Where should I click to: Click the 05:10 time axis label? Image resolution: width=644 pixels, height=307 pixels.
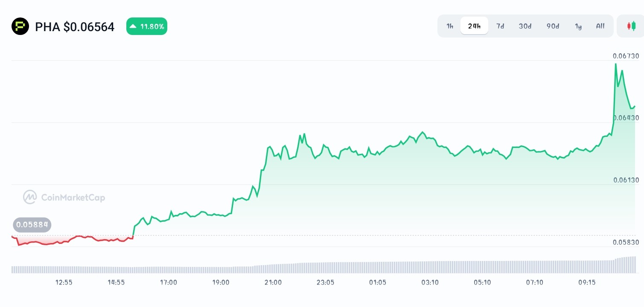tap(482, 282)
